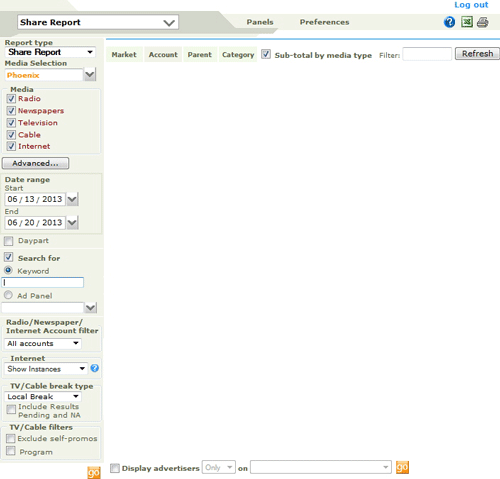Open the Local Break type dropdown
The image size is (500, 479).
(x=43, y=396)
